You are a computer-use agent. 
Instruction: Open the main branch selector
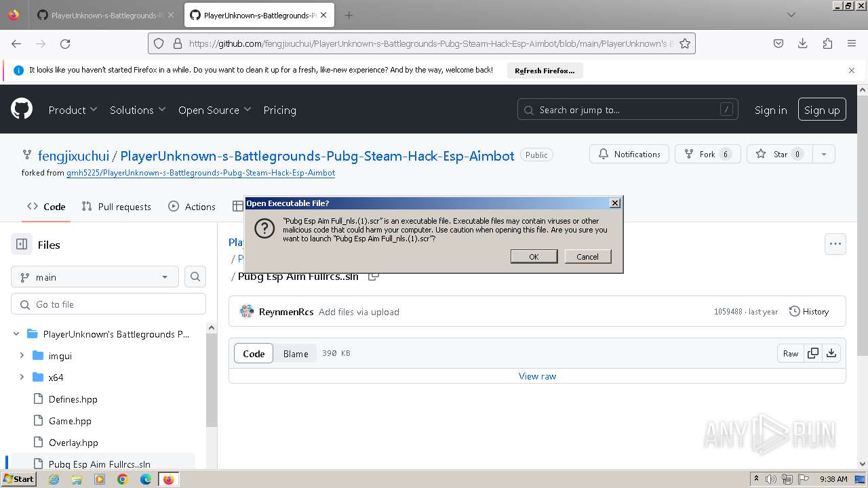coord(95,277)
